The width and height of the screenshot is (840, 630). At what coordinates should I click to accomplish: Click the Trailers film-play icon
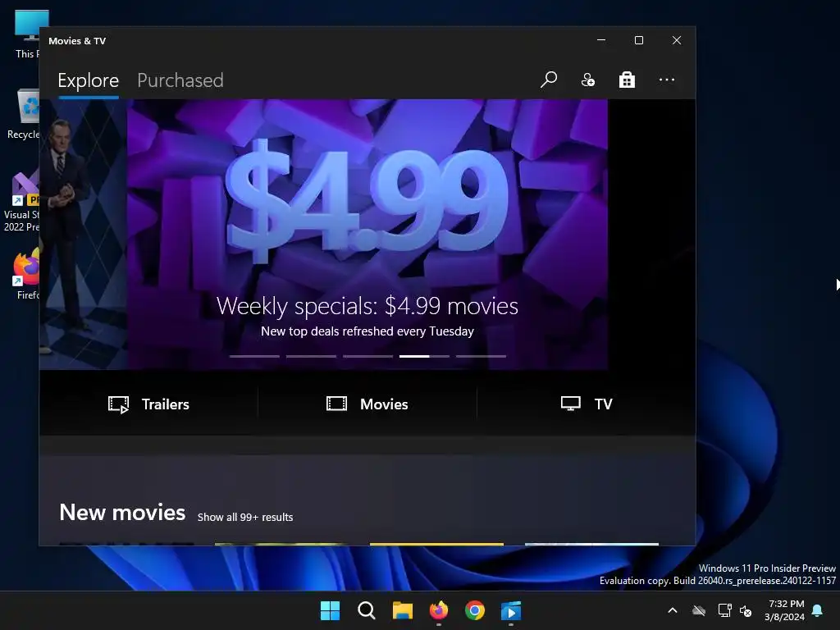pos(118,404)
